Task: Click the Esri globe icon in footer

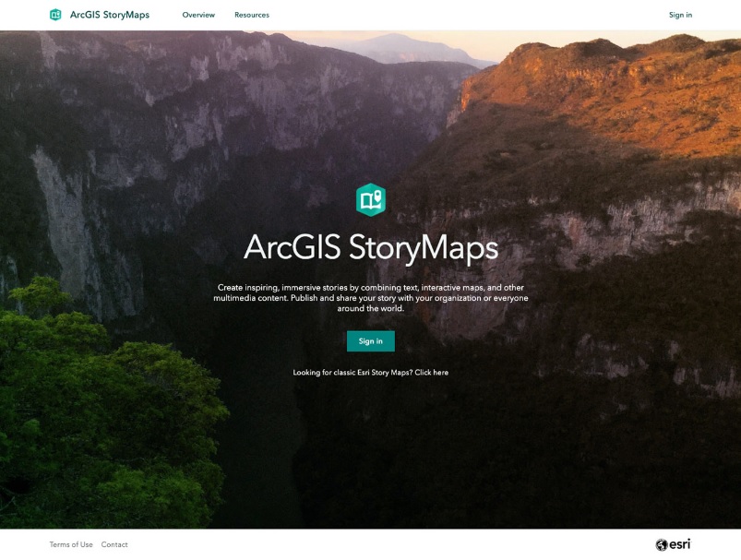Action: click(662, 544)
